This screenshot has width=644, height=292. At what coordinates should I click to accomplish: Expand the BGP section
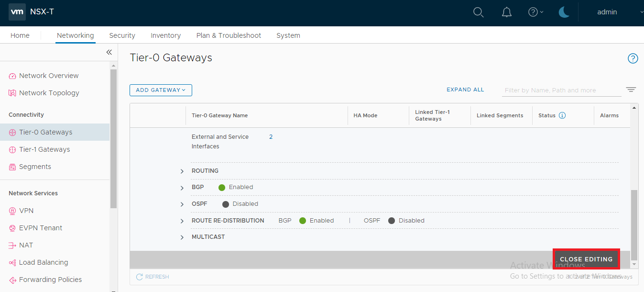click(182, 188)
